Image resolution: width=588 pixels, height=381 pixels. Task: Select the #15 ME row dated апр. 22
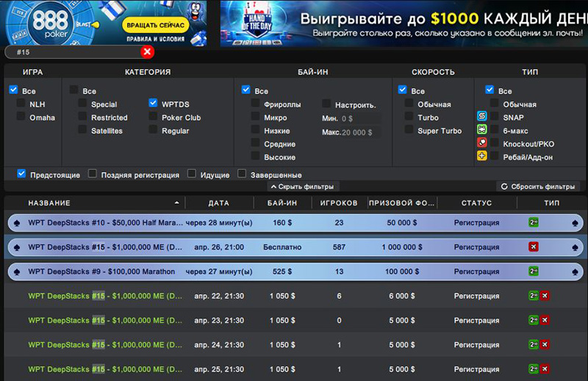[x=295, y=296]
